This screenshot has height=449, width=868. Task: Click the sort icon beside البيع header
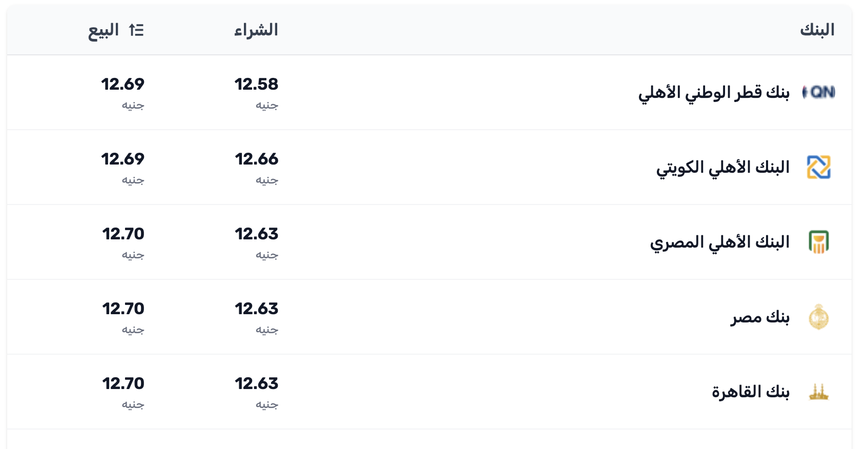[x=135, y=30]
